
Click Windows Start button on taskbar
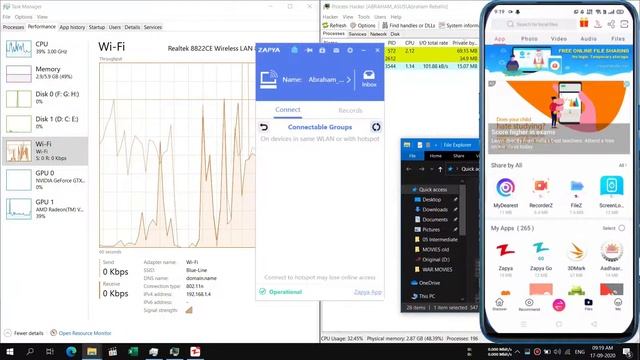tap(10, 351)
